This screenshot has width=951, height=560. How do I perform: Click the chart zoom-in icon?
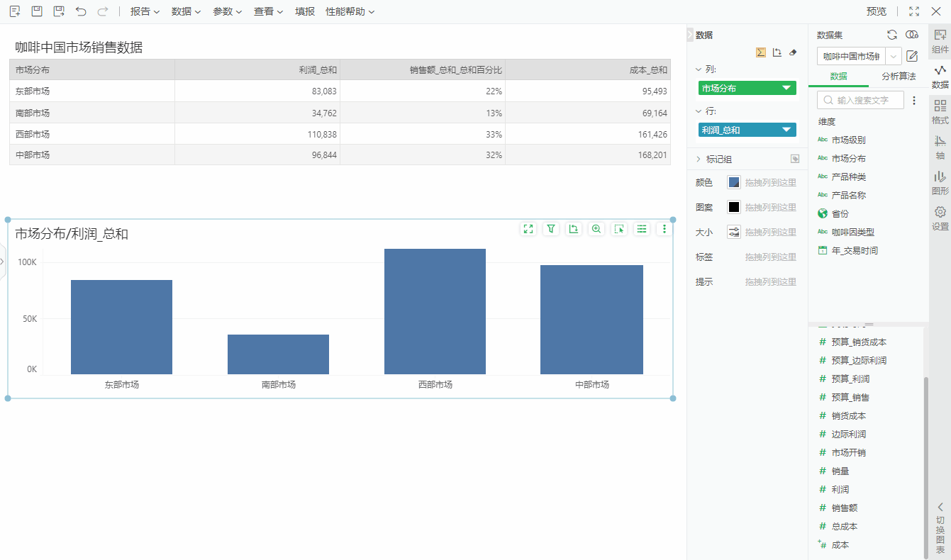(596, 228)
